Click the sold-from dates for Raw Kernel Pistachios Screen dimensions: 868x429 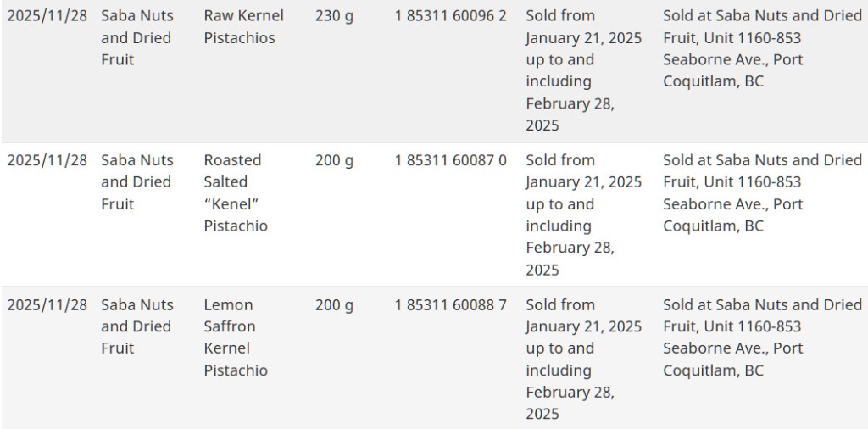coord(583,70)
